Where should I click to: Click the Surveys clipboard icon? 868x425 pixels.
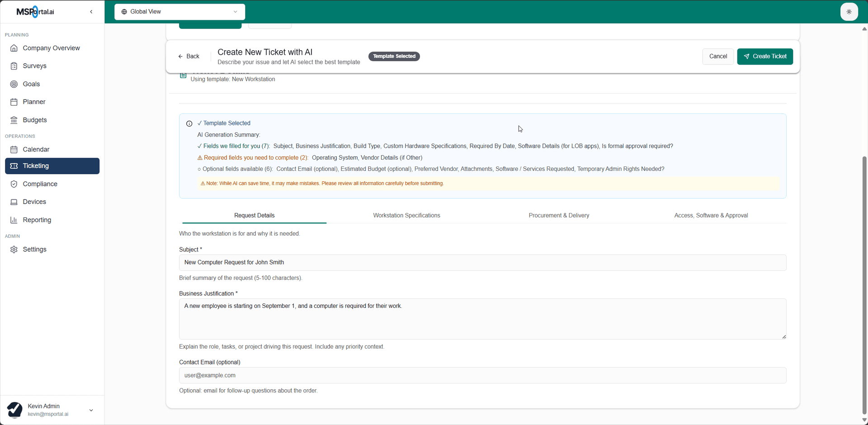(14, 66)
